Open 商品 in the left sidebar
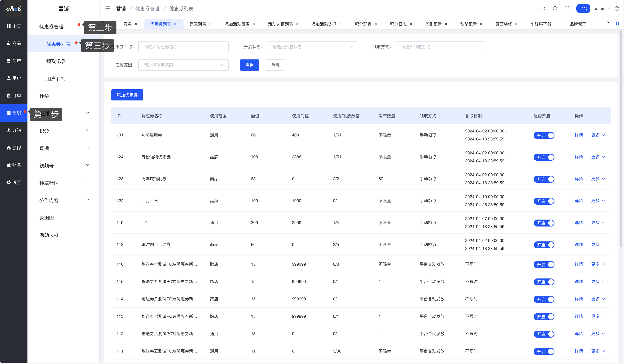This screenshot has height=364, width=624. (x=14, y=43)
